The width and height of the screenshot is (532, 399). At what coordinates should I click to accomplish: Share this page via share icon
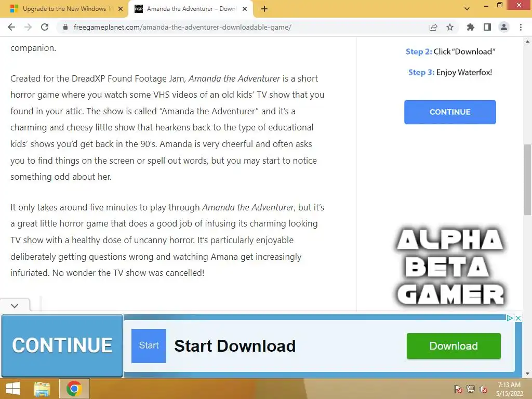coord(433,27)
